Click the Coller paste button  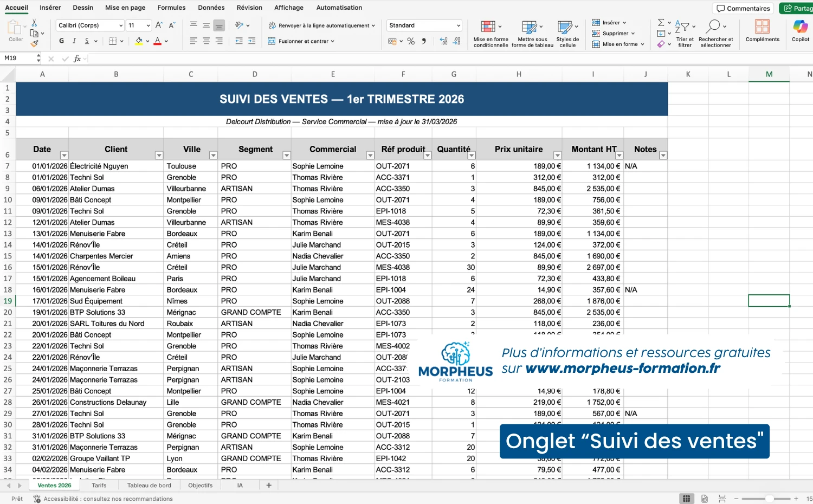click(x=16, y=31)
